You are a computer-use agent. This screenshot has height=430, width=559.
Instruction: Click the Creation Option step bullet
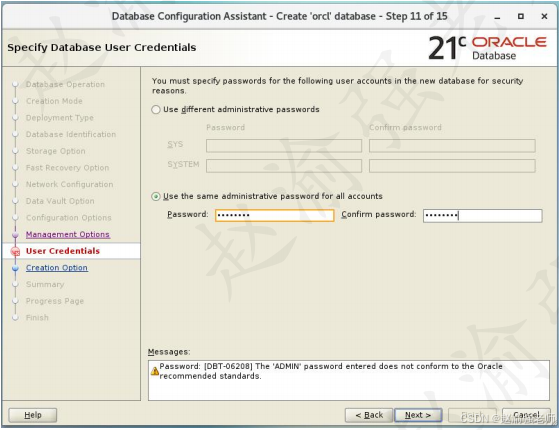click(15, 268)
